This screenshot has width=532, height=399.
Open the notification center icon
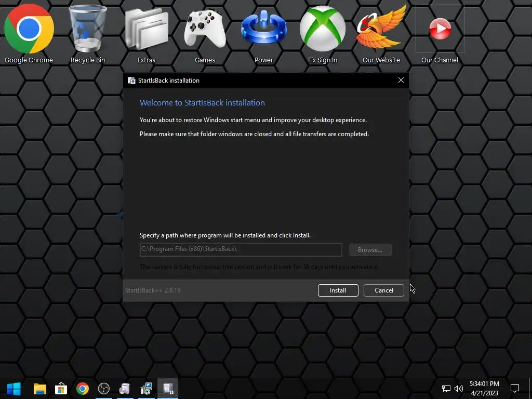pyautogui.click(x=515, y=389)
